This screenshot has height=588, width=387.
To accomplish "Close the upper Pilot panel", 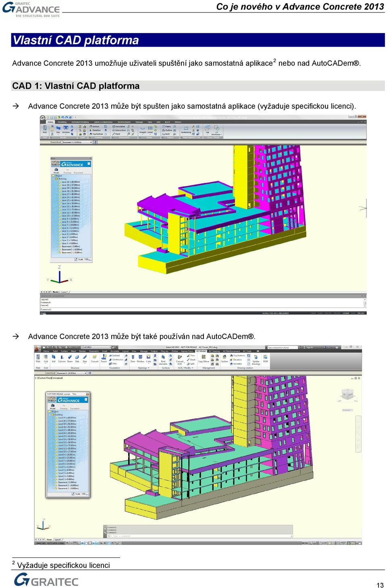I will click(90, 158).
